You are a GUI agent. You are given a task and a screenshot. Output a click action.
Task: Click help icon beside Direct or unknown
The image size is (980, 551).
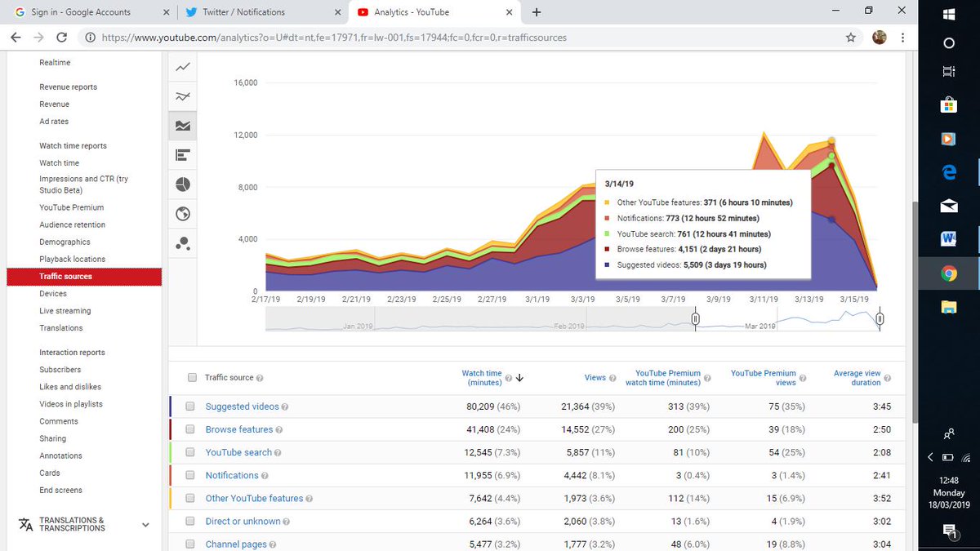287,522
